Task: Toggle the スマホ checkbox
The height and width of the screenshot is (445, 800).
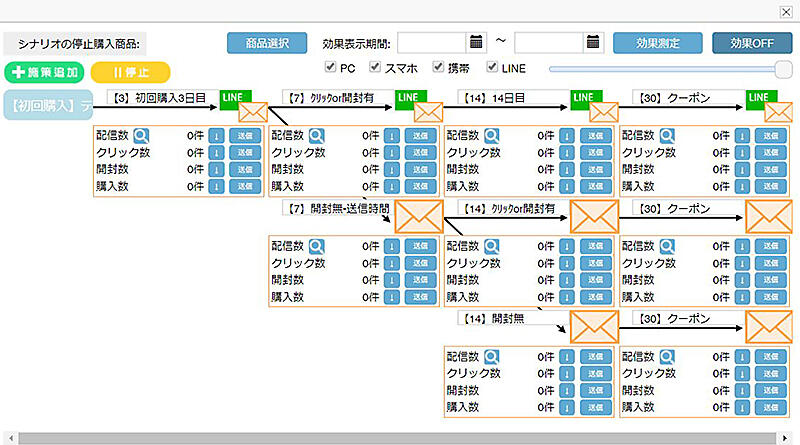Action: click(x=376, y=68)
